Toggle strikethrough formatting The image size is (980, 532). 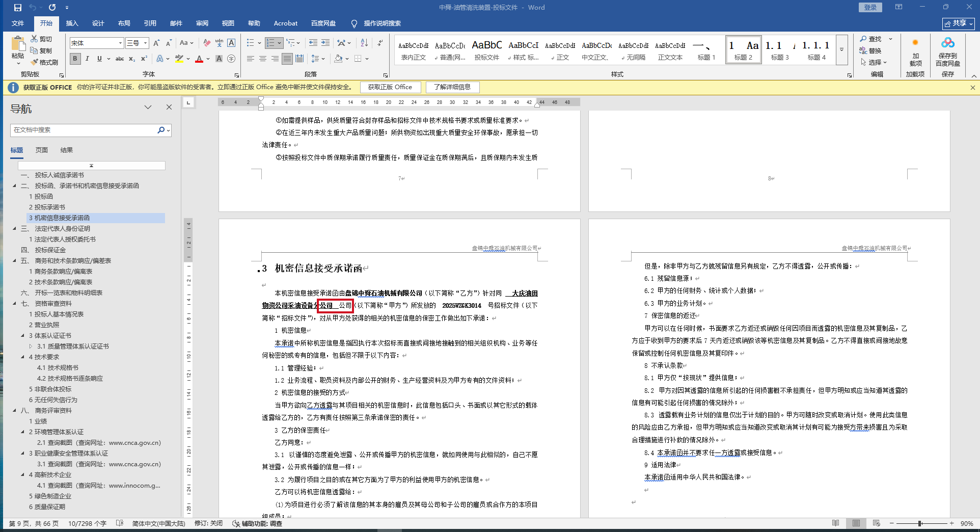tap(120, 59)
